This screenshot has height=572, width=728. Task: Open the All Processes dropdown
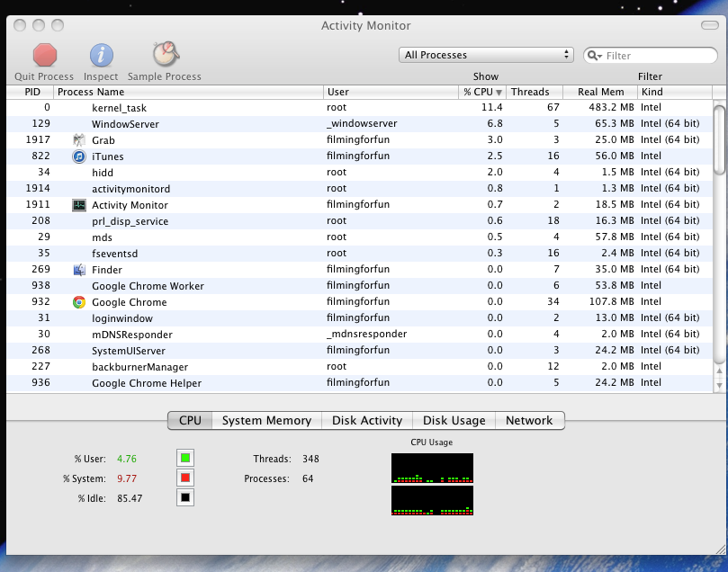[x=486, y=55]
